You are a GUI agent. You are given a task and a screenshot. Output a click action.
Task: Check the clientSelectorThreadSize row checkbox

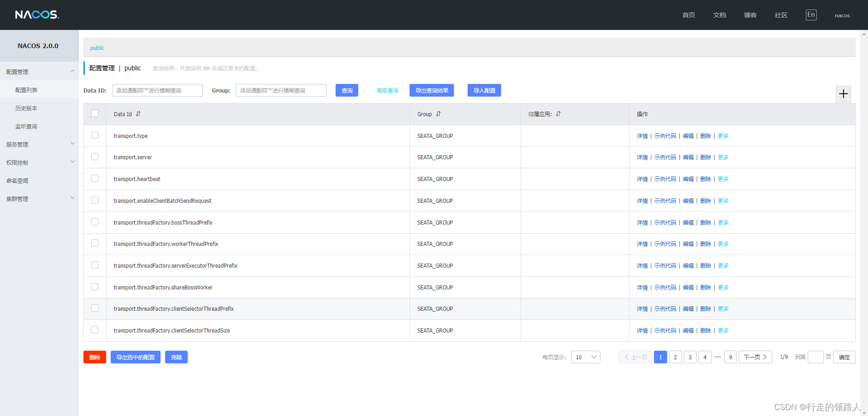(95, 330)
